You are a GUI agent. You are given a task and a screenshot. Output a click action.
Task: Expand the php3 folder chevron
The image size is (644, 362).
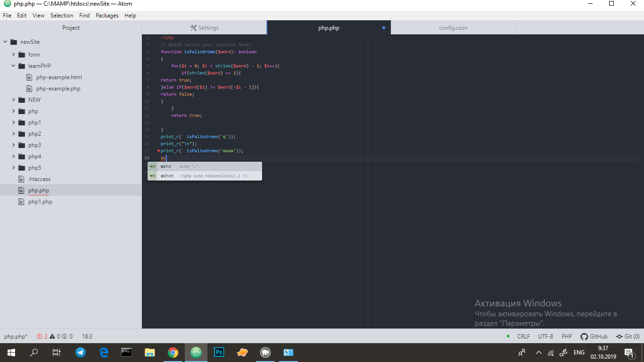pyautogui.click(x=14, y=145)
